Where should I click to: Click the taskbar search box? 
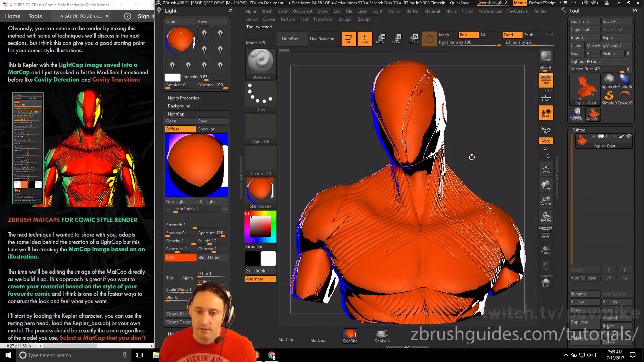[x=74, y=355]
